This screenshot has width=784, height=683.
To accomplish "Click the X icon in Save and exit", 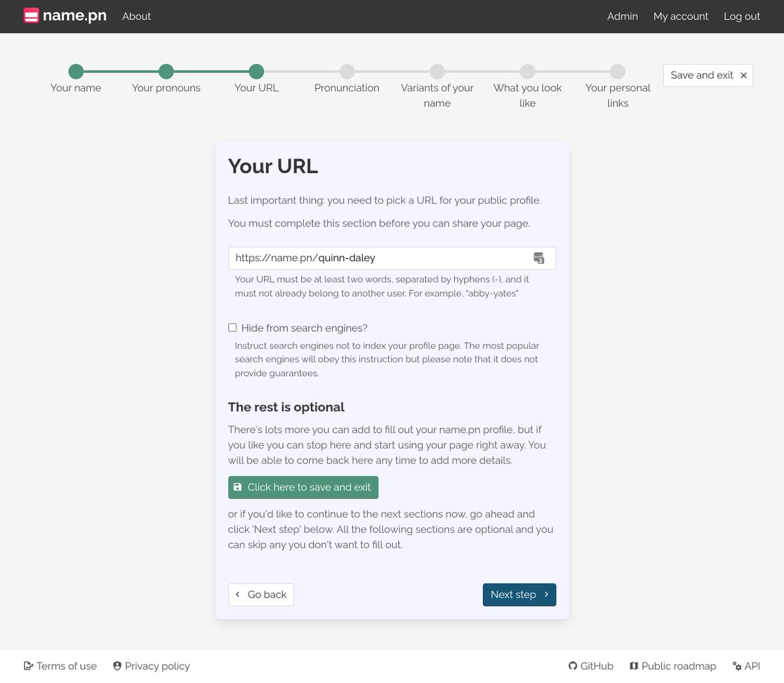I will 743,75.
